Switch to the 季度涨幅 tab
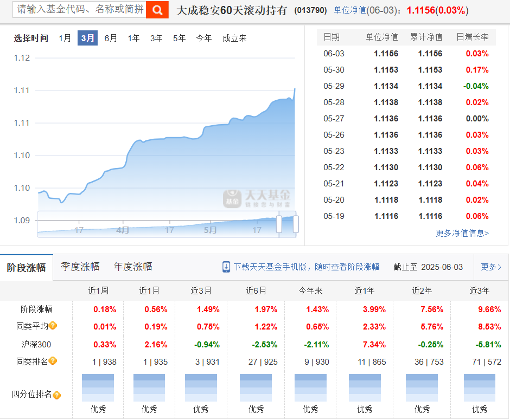 [x=80, y=267]
